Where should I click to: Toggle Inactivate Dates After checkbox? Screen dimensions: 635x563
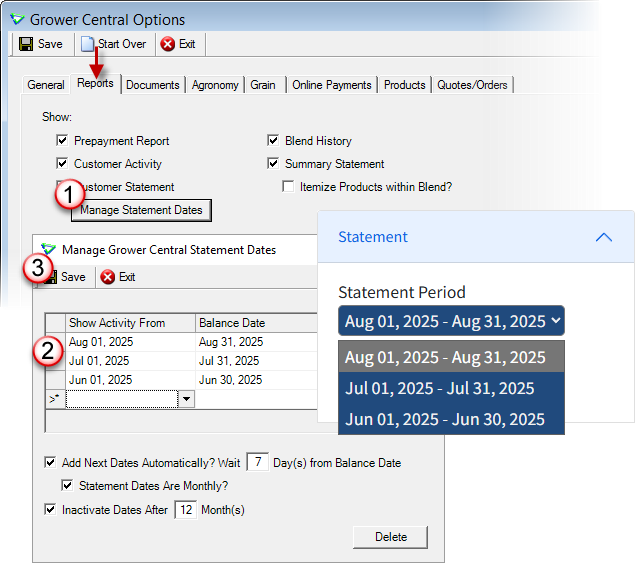click(x=50, y=510)
